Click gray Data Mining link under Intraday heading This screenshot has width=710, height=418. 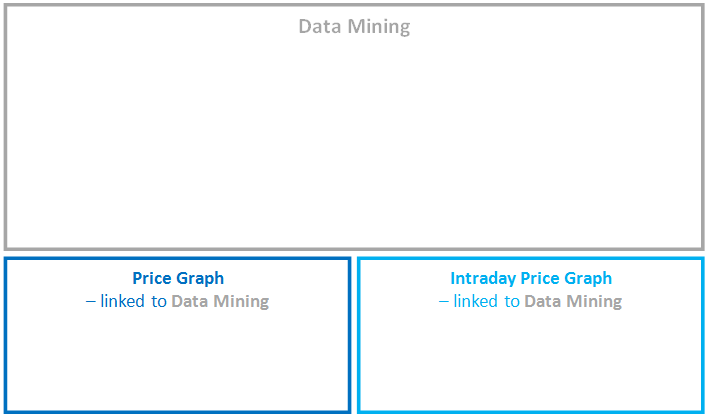573,301
